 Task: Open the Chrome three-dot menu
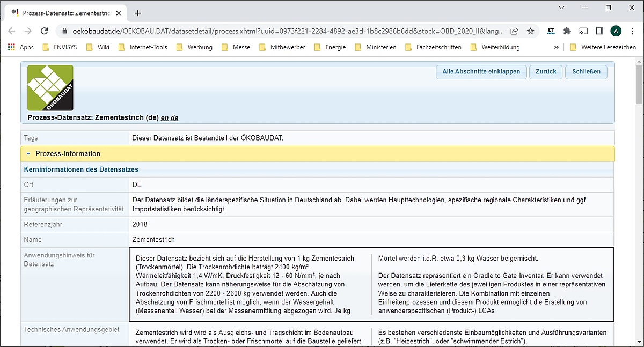(632, 31)
